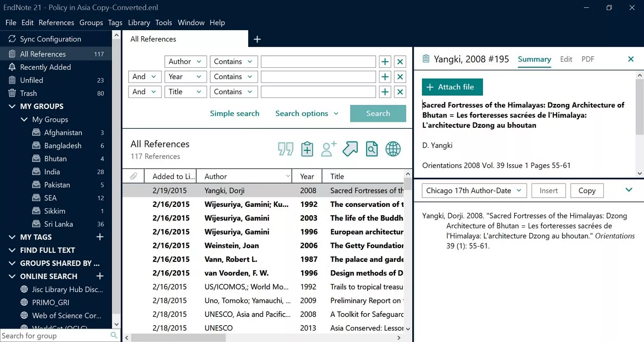This screenshot has width=644, height=342.
Task: Click the search magnifier in group search box
Action: [x=114, y=336]
